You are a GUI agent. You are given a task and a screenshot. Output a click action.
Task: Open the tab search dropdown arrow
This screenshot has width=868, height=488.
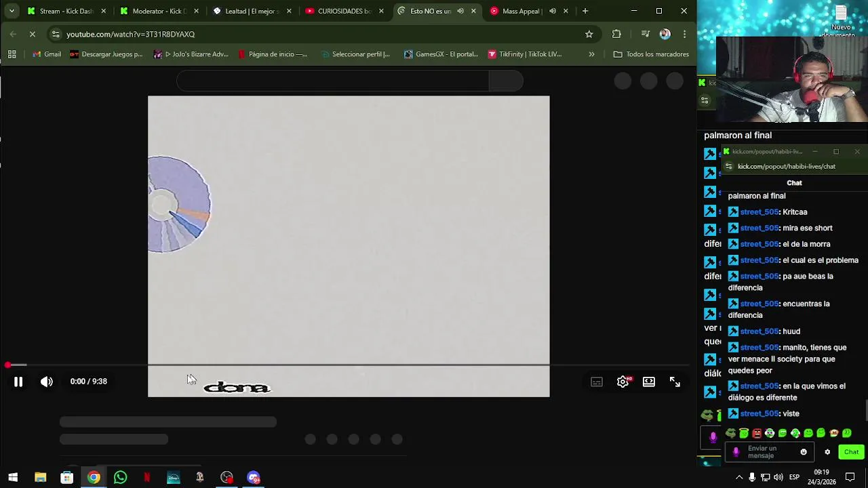12,11
